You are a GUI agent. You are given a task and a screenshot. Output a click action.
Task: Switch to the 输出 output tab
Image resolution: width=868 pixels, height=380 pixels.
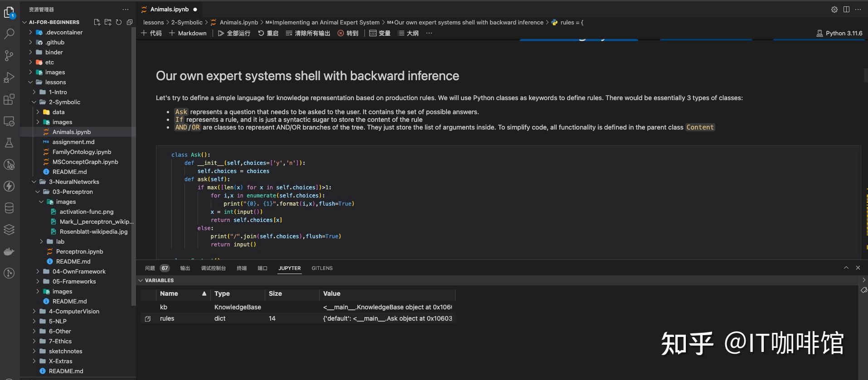click(185, 268)
